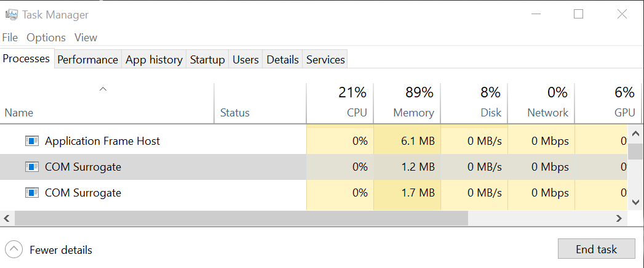Click the vertical scrollbar down arrow
This screenshot has width=644, height=268.
click(x=635, y=201)
